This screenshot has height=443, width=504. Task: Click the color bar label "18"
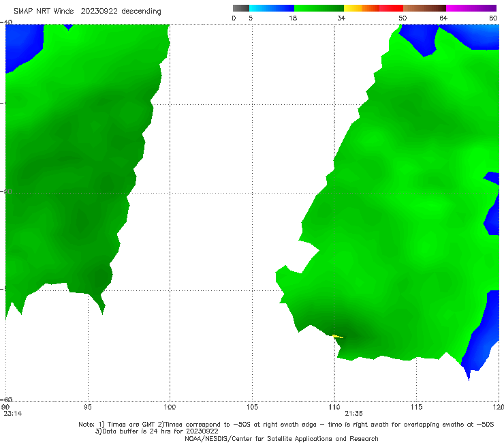point(293,18)
